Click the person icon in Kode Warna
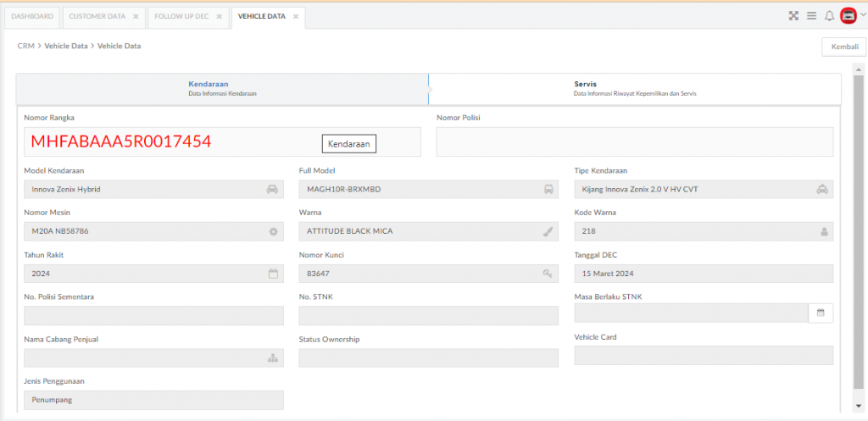The width and height of the screenshot is (868, 421). tap(824, 232)
